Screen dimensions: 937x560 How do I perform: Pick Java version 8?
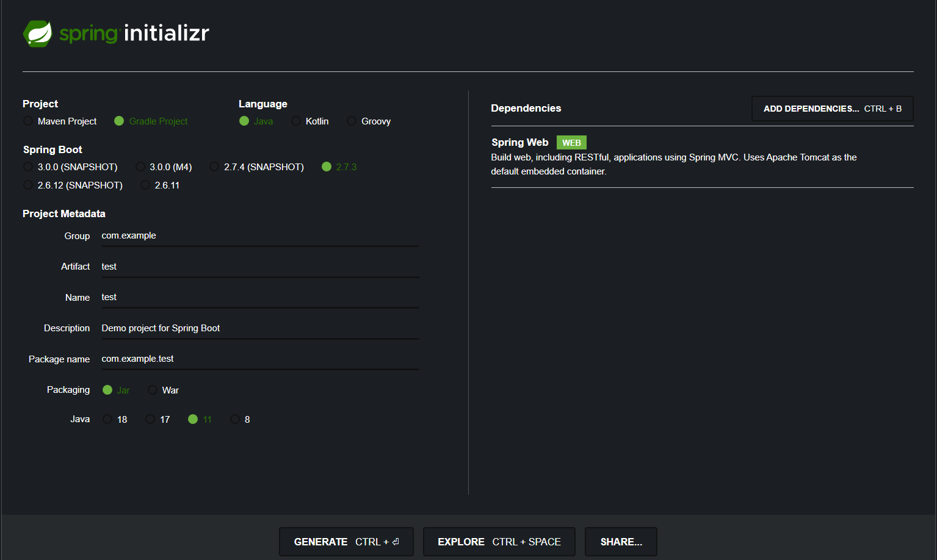235,419
